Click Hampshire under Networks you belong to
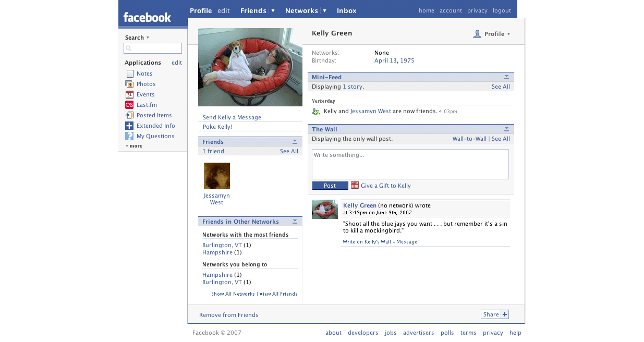 pos(217,275)
